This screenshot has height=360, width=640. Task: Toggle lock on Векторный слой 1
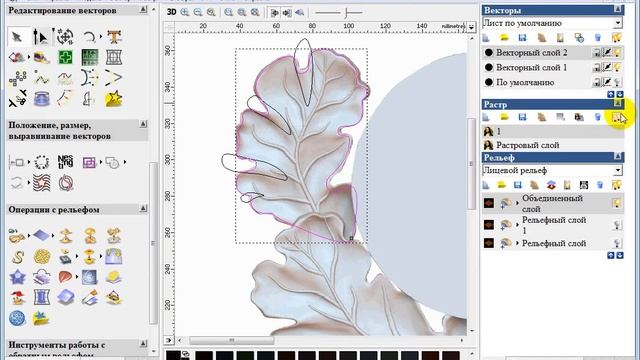(597, 67)
